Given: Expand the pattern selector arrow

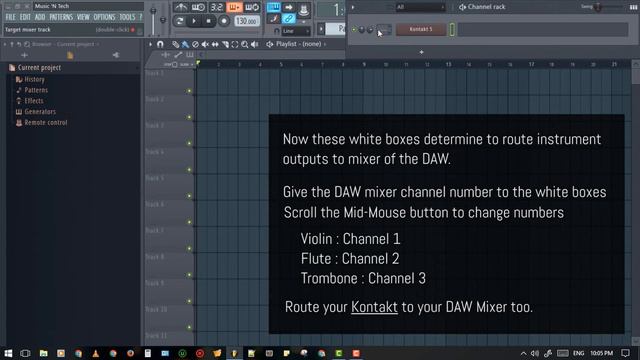Looking at the screenshot, I should 321,29.
